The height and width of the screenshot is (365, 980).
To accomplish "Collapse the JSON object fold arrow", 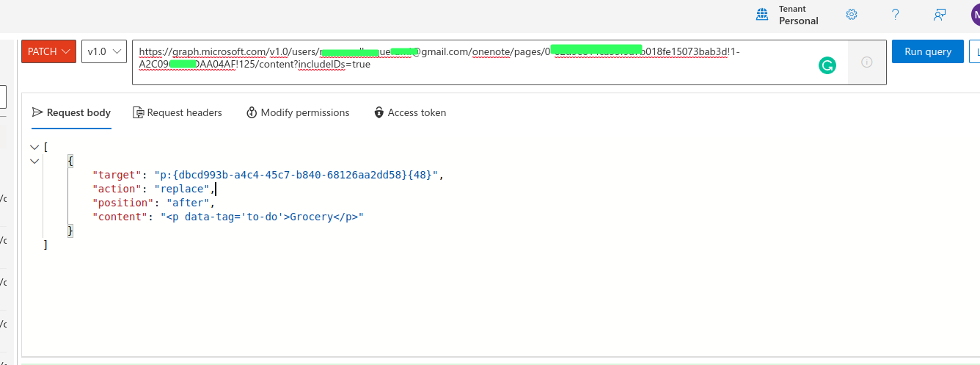I will [x=34, y=161].
